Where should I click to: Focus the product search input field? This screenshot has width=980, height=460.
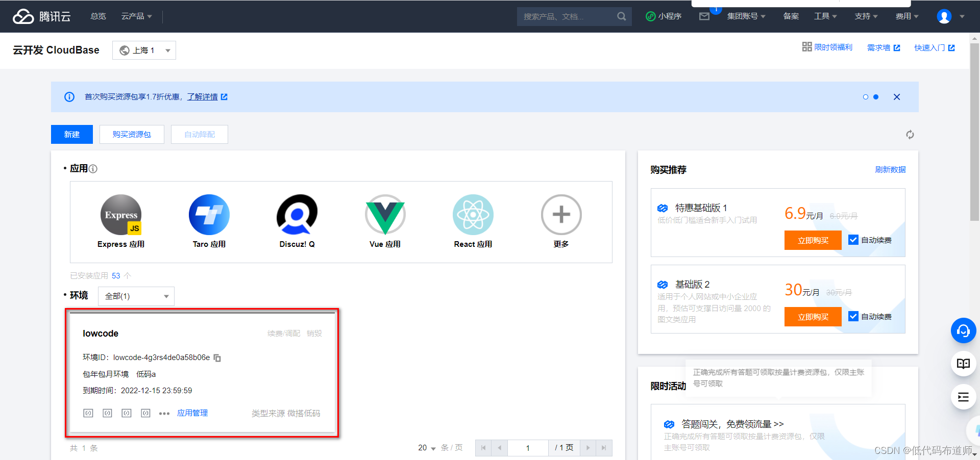coord(567,16)
